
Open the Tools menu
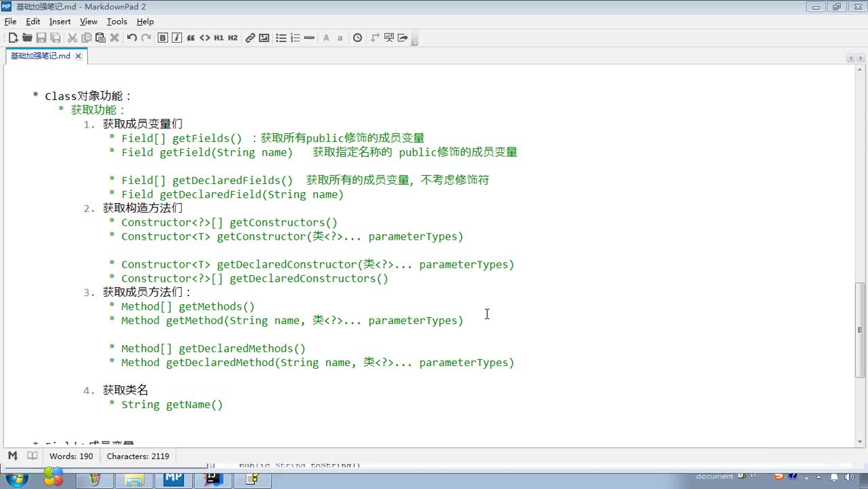117,22
